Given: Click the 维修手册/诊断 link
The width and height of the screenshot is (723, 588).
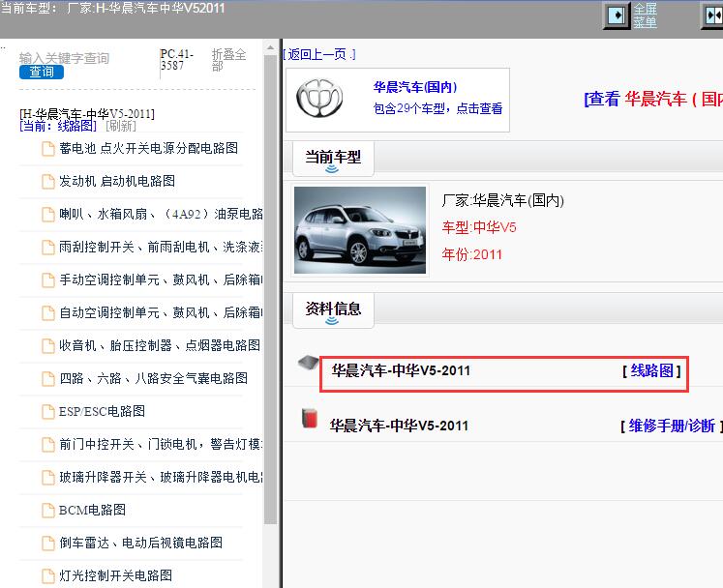Looking at the screenshot, I should [672, 426].
